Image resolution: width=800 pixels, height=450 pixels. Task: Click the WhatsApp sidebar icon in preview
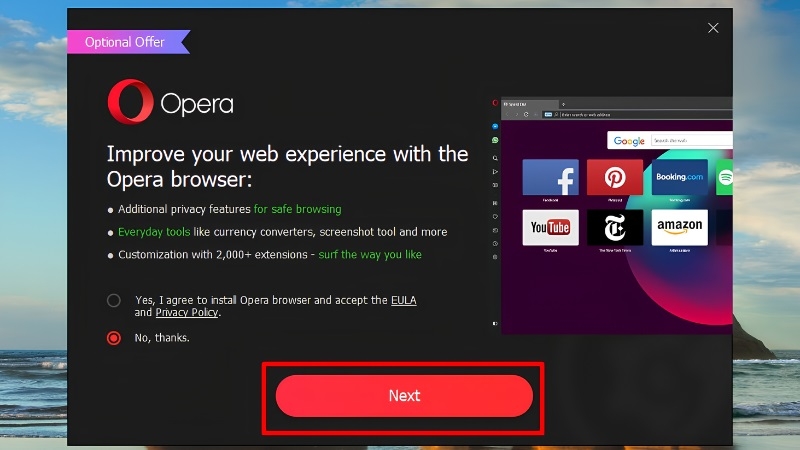point(495,140)
